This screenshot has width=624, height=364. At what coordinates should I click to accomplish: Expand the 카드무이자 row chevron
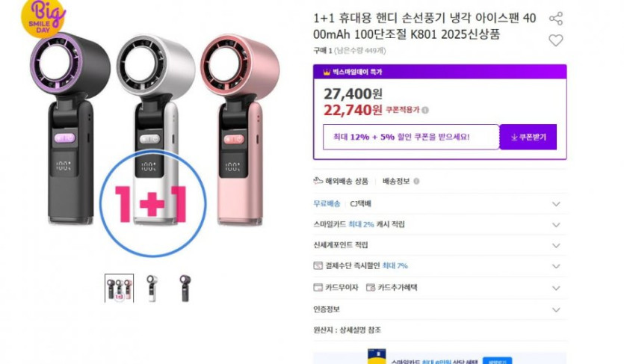556,288
